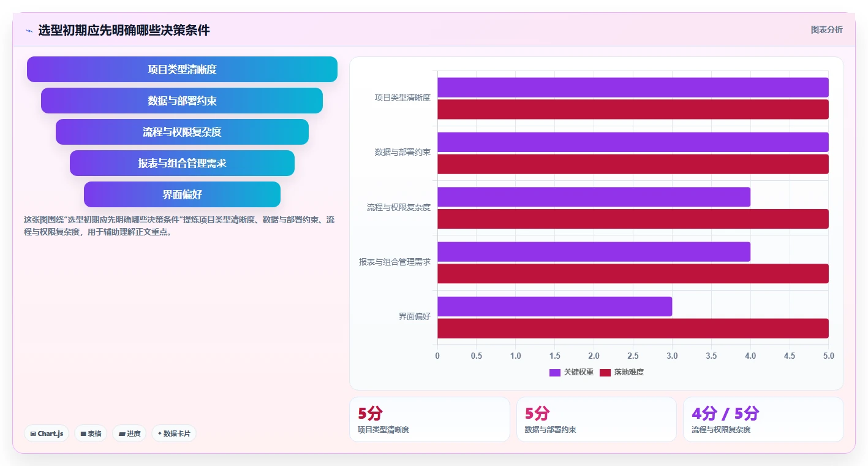
Task: Click the 图表分析 label in header
Action: 826,29
